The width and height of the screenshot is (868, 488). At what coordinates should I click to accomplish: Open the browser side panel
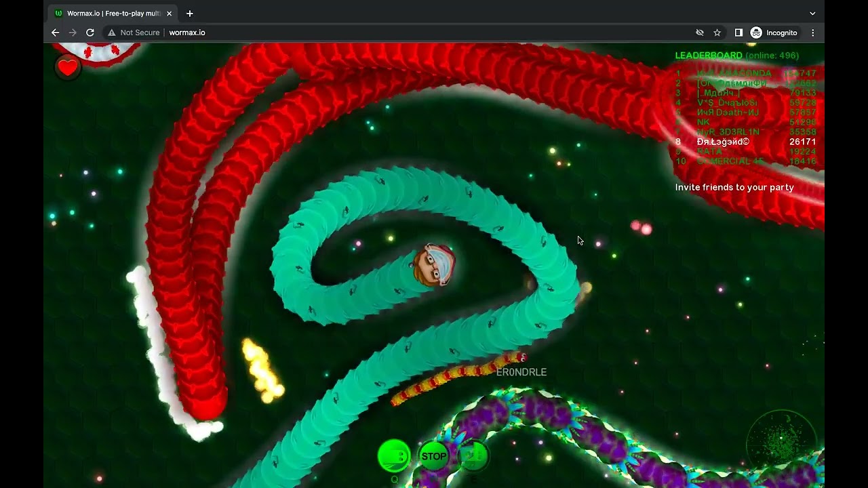click(x=738, y=33)
